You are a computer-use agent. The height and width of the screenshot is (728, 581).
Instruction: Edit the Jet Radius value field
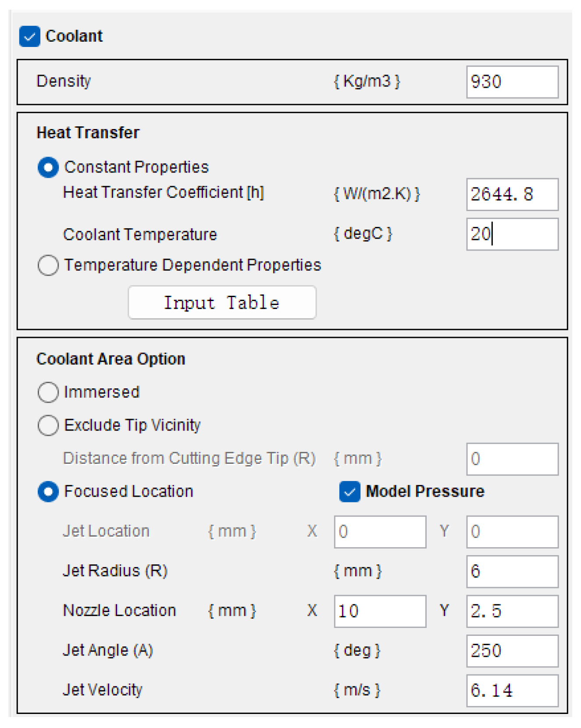click(512, 571)
